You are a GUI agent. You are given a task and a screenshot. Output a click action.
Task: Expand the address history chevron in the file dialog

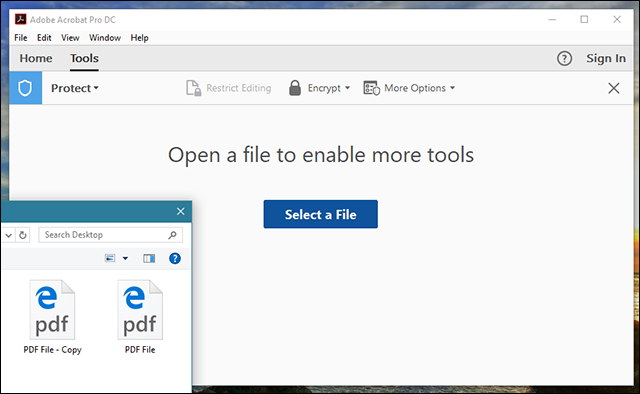click(9, 235)
